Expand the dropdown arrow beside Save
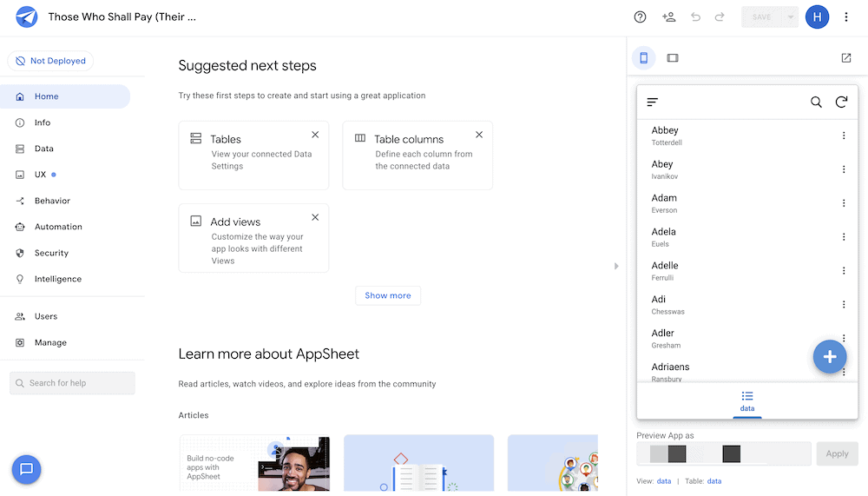This screenshot has height=496, width=868. tap(790, 17)
